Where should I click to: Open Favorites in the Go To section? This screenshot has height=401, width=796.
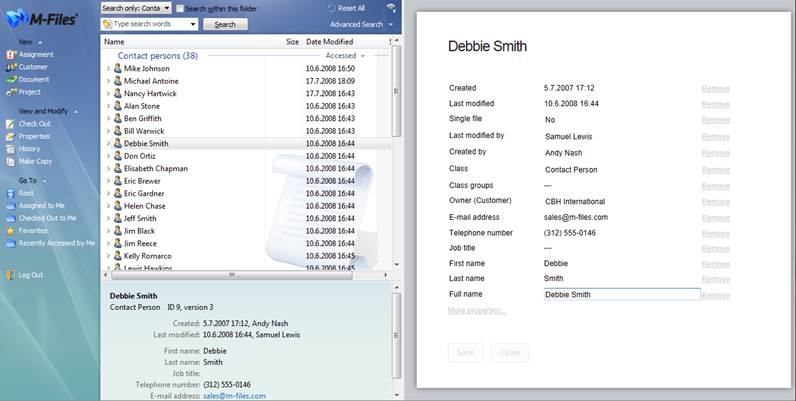point(10,230)
